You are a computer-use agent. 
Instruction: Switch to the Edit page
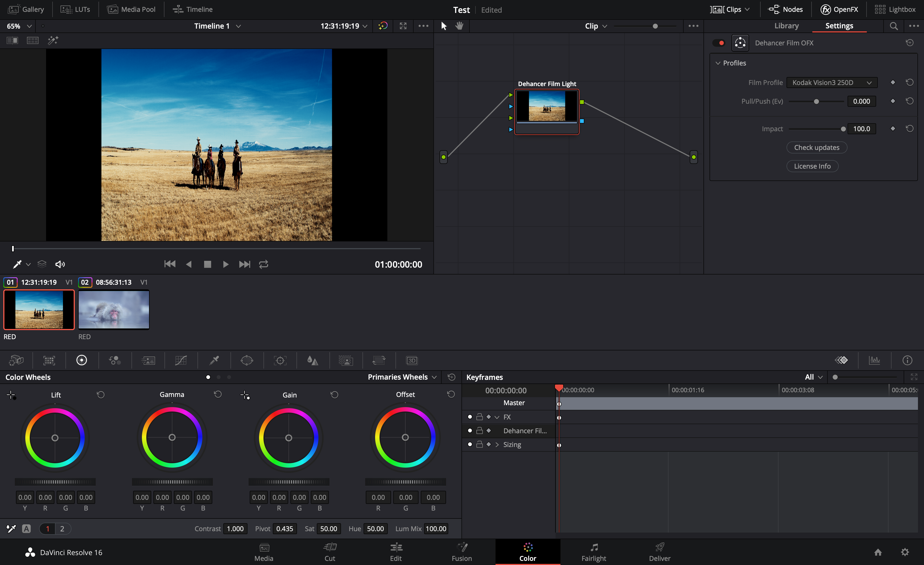pyautogui.click(x=396, y=552)
